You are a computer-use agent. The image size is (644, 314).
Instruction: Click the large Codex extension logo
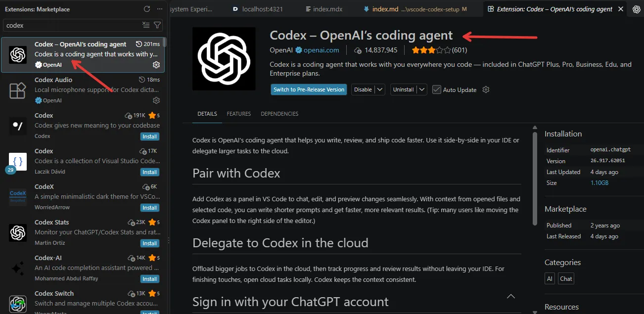[224, 58]
